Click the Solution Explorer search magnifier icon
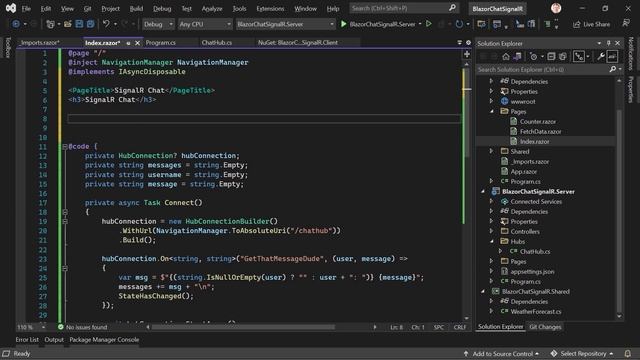Viewport: 640px width, 360px height. coord(613,69)
